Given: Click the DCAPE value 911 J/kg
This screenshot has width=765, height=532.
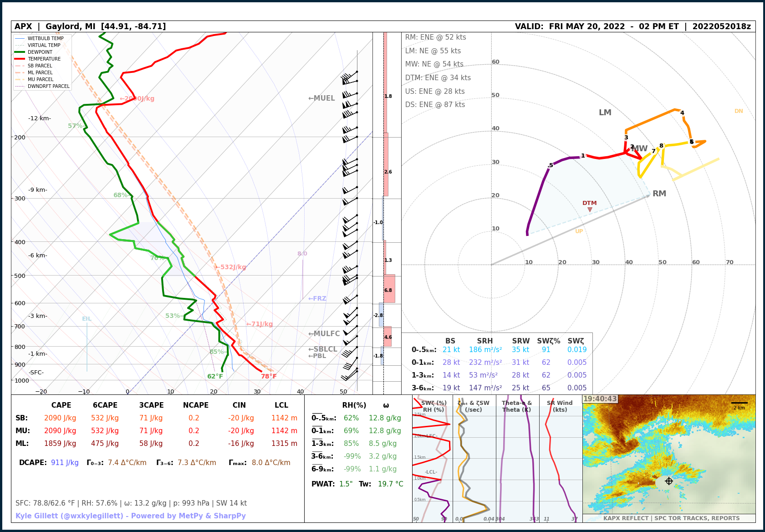Looking at the screenshot, I should (65, 463).
